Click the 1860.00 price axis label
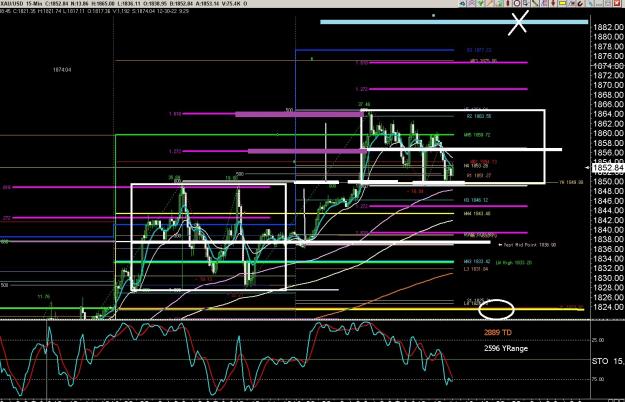The image size is (625, 402). click(x=608, y=133)
